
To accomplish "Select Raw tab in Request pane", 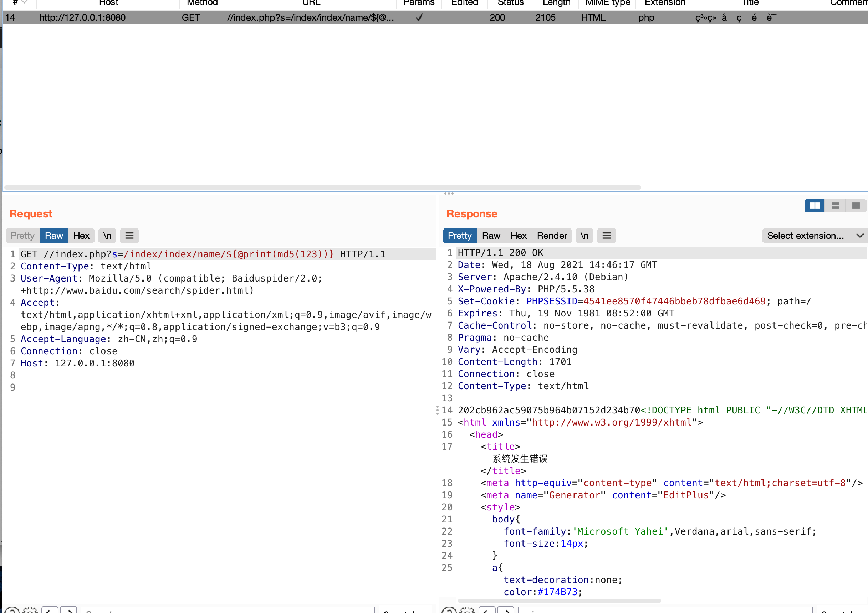I will tap(54, 236).
